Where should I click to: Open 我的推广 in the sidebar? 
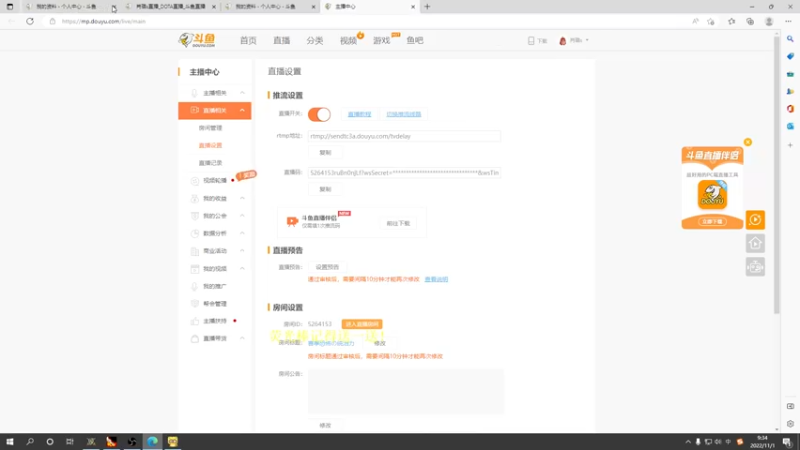(x=215, y=286)
